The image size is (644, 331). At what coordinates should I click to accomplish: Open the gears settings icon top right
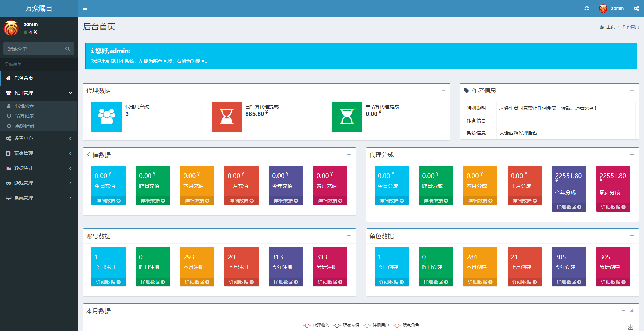(636, 8)
